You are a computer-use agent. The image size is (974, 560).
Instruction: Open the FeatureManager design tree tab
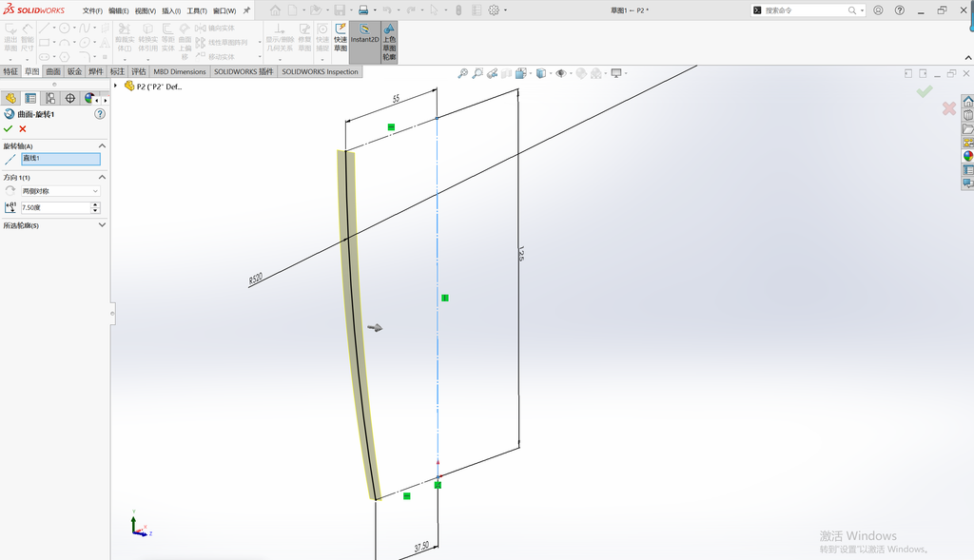[10, 98]
